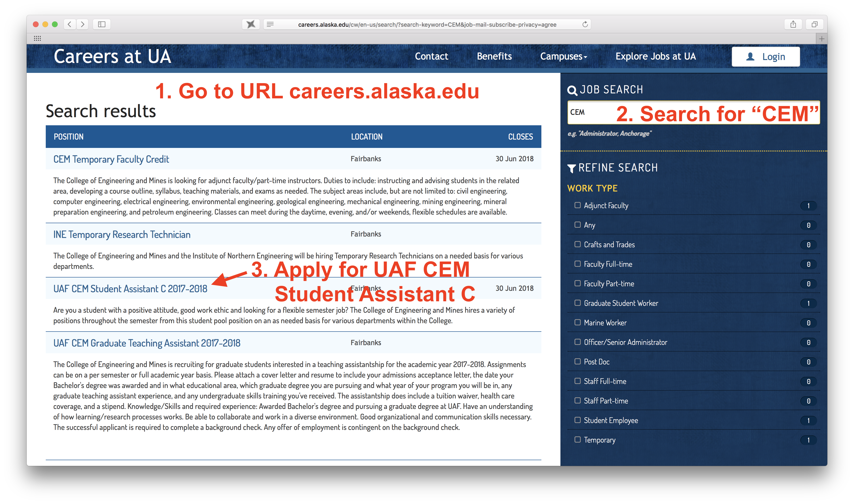Check the Staff Full-time box
Viewport: 854px width, 504px height.
pos(577,381)
